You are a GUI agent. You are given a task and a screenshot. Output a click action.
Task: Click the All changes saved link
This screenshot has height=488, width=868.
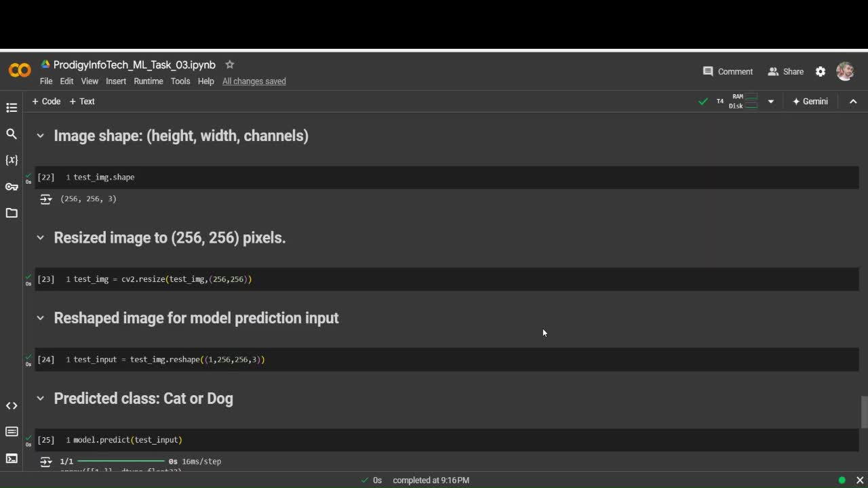click(254, 81)
